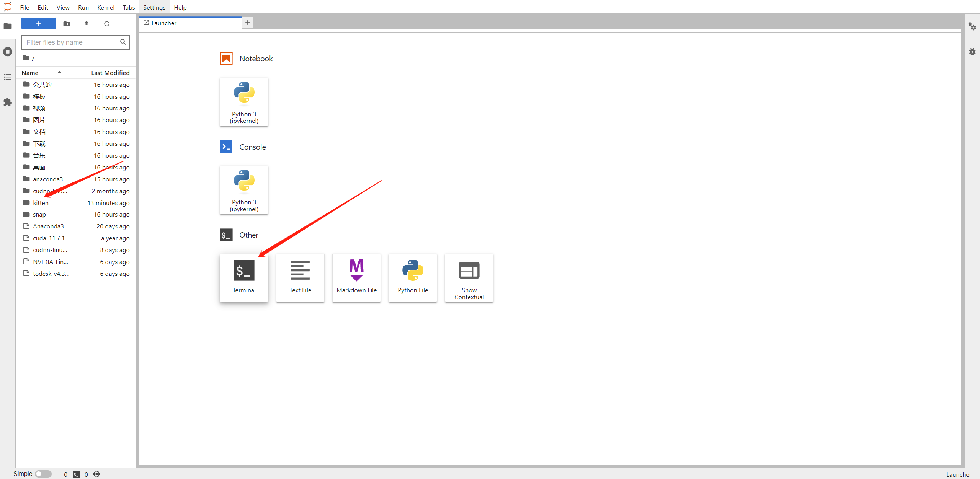Click the Filter files by name field
This screenshot has width=980, height=479.
point(75,42)
